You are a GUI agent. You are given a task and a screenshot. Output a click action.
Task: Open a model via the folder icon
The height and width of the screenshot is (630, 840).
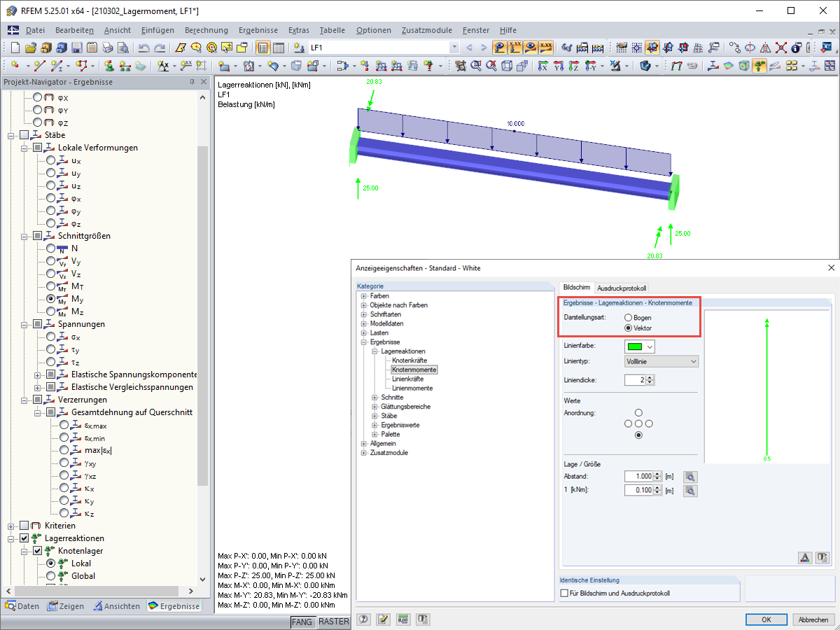click(x=30, y=48)
